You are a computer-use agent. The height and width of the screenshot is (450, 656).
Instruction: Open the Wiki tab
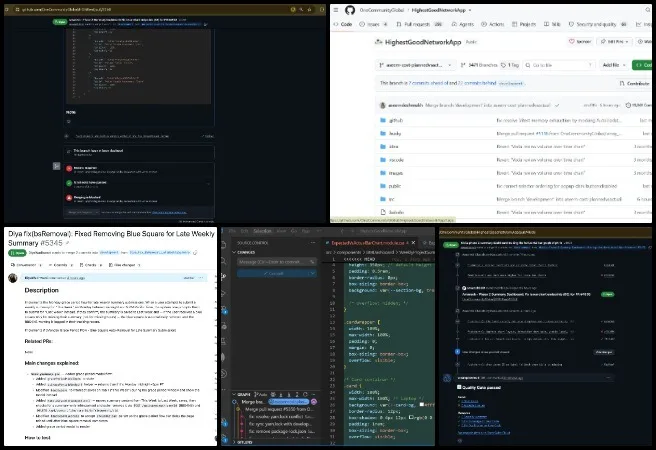(x=552, y=24)
